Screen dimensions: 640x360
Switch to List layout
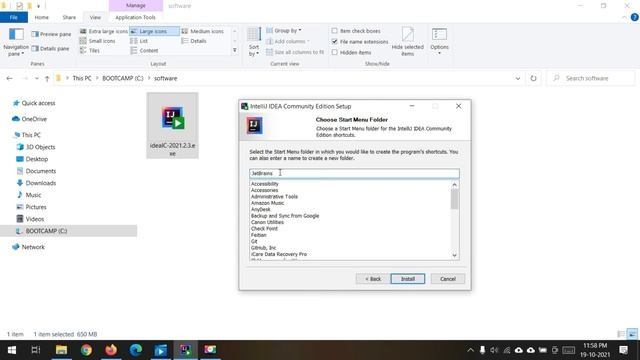click(139, 41)
